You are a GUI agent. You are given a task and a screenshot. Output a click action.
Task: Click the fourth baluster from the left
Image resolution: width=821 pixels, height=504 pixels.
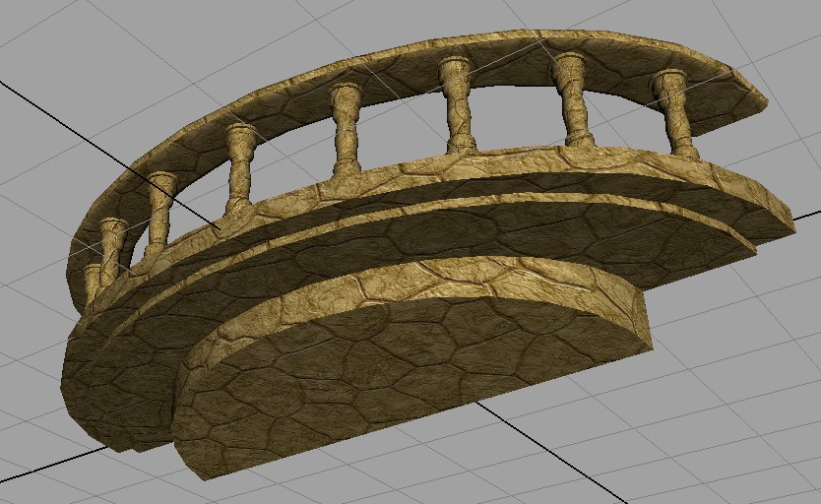pos(239,167)
